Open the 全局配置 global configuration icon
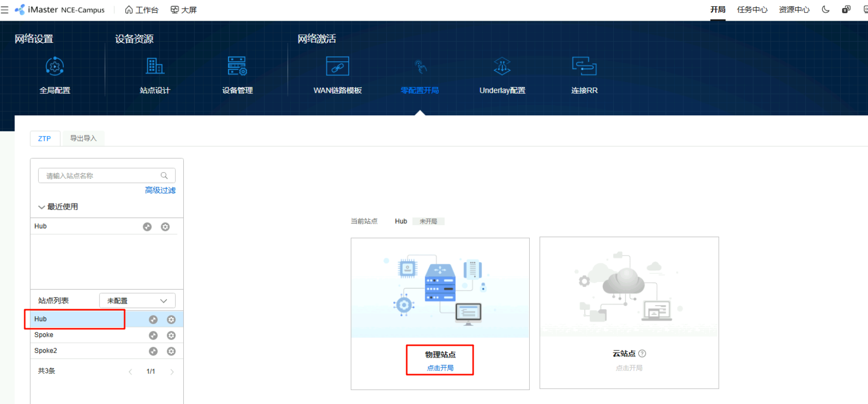 point(55,67)
